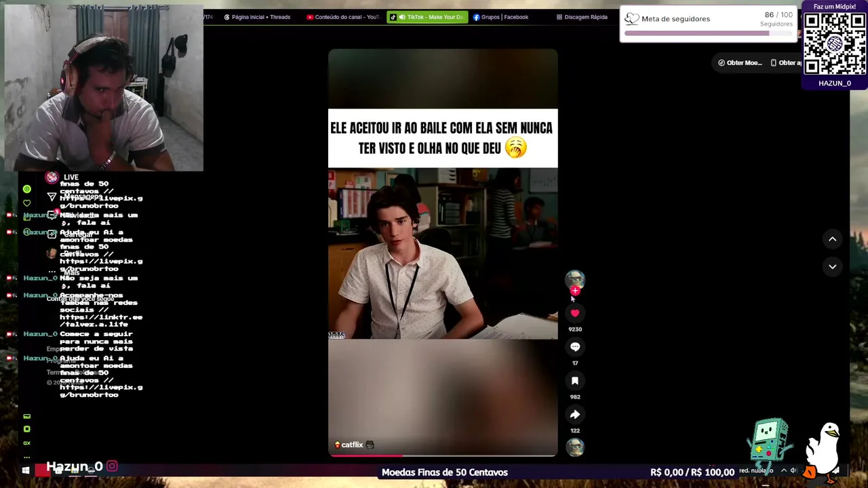Share the video using the arrow icon

pos(575,415)
